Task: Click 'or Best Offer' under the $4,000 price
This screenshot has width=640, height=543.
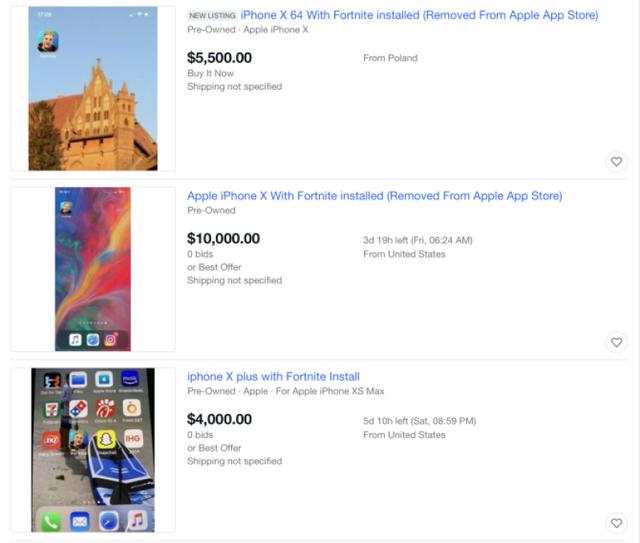Action: click(214, 448)
